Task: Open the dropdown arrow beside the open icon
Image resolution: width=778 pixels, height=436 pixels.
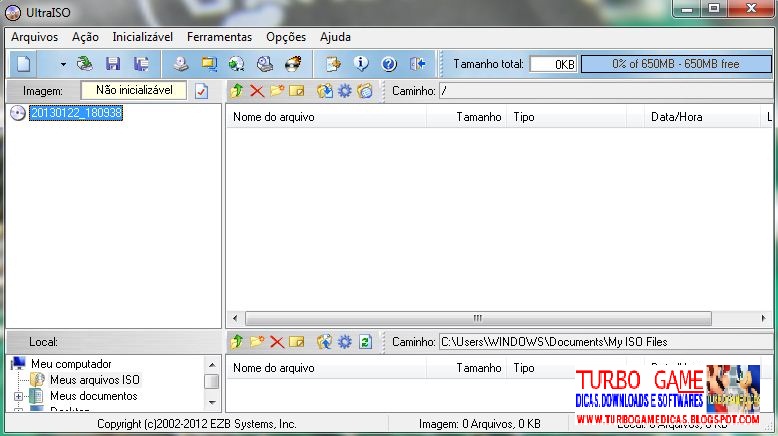Action: tap(63, 64)
